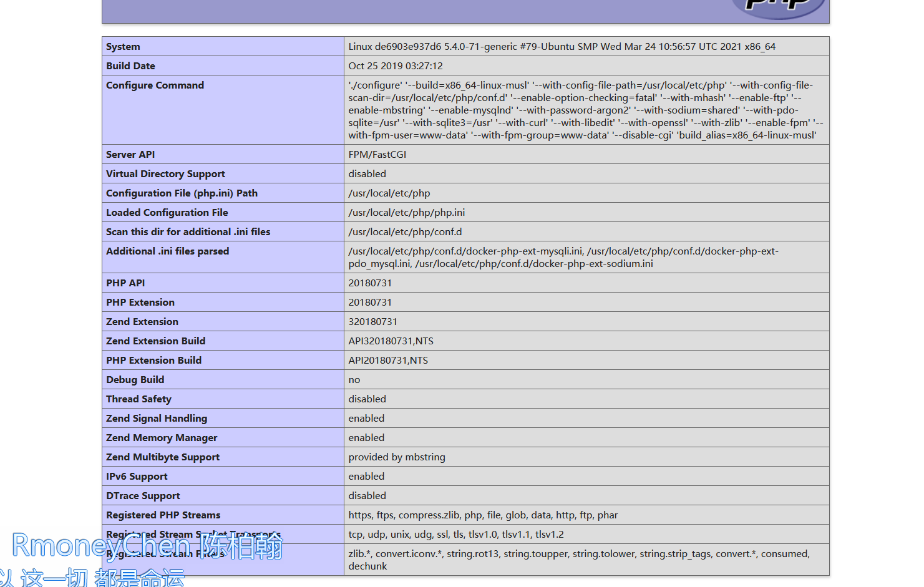Screen dimensions: 924x587
Task: Click the 'https, ftps, compress.zlib' streams value
Action: coord(483,515)
